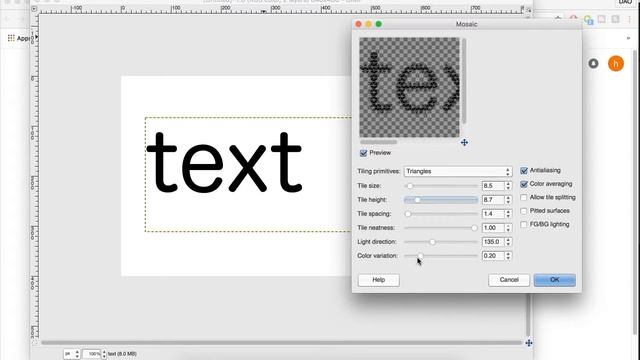Open Help for the Mosaic filter
Viewport: 640px width, 360px height.
[378, 280]
